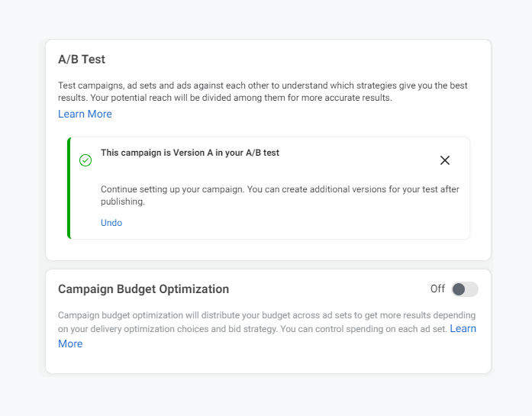Click the A/B Test section heading
The width and height of the screenshot is (532, 416).
pyautogui.click(x=82, y=59)
